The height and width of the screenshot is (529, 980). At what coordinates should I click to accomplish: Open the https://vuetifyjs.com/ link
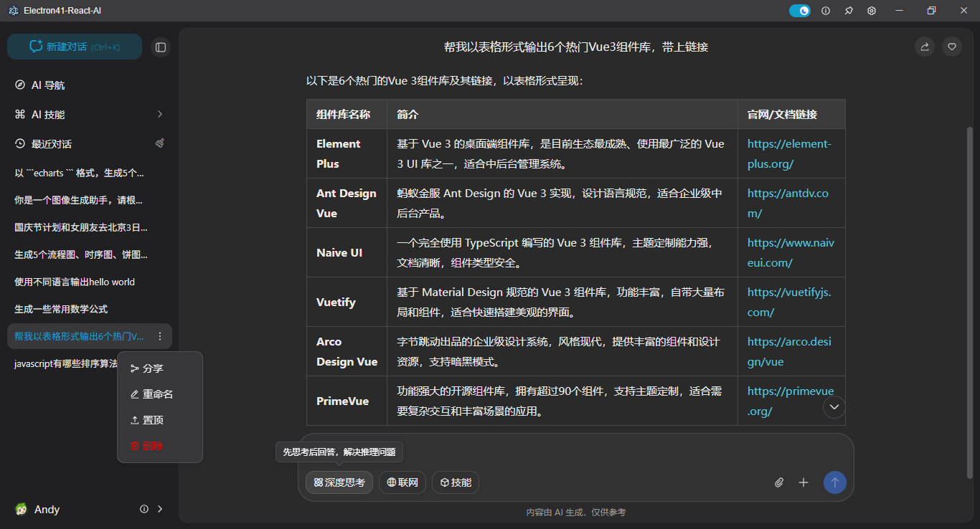click(789, 302)
